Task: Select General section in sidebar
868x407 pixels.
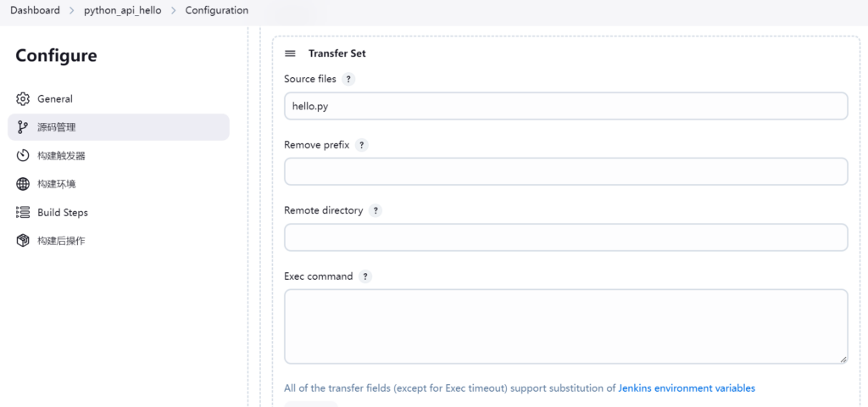Action: pos(55,99)
